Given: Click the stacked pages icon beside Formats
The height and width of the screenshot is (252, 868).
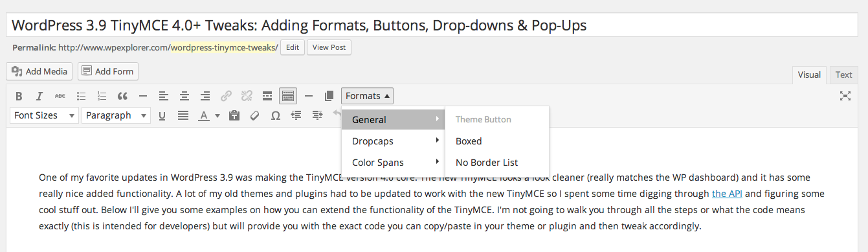Looking at the screenshot, I should [x=329, y=96].
